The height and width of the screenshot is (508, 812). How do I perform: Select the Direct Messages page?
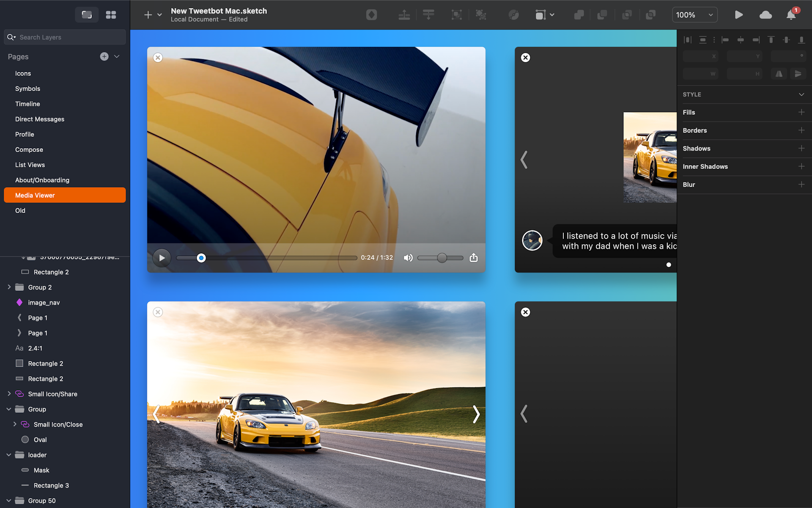click(40, 119)
